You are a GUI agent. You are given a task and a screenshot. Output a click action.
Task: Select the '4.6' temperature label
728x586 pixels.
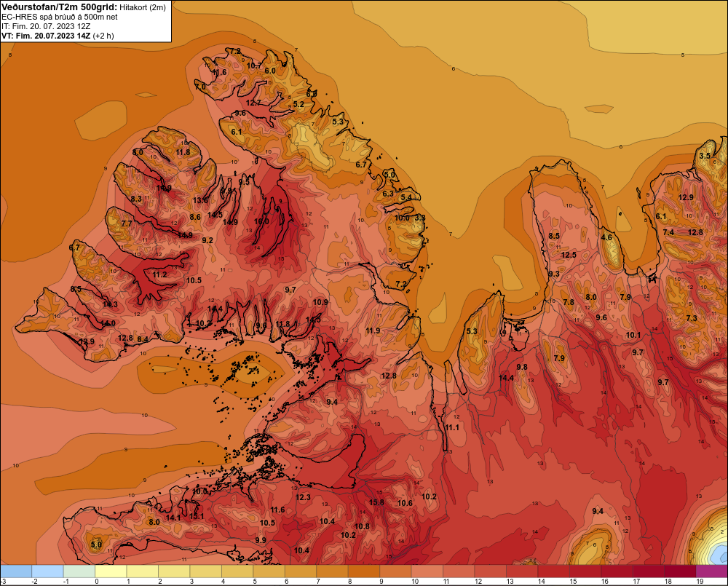[x=606, y=237]
